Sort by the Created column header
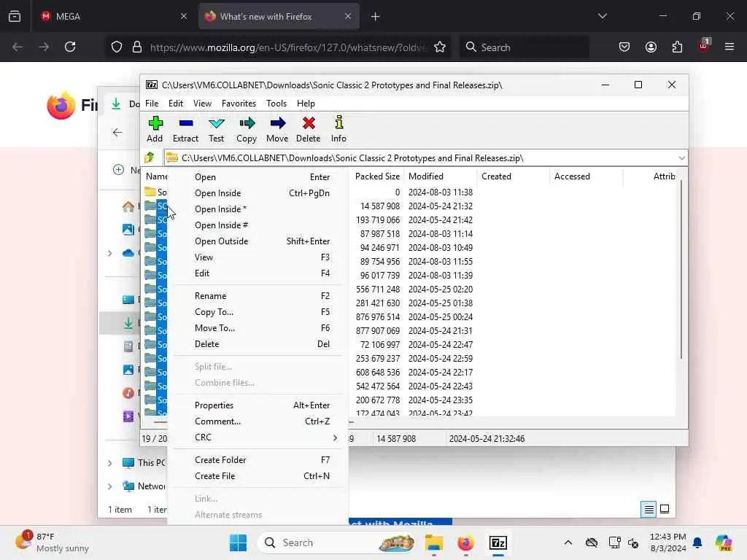Screen dimensions: 747x560 [513, 176]
